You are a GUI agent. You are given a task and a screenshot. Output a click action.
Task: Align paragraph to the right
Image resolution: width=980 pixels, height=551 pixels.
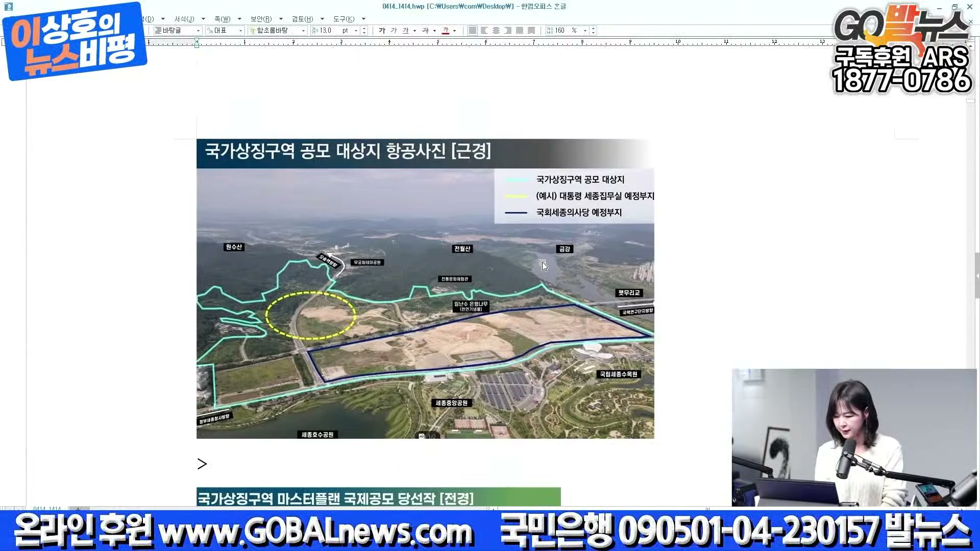[x=508, y=31]
